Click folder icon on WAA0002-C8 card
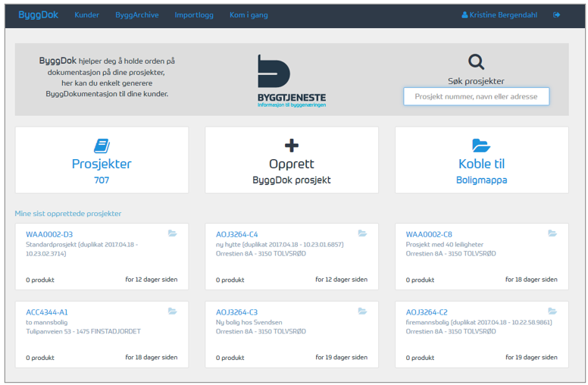 click(x=552, y=233)
